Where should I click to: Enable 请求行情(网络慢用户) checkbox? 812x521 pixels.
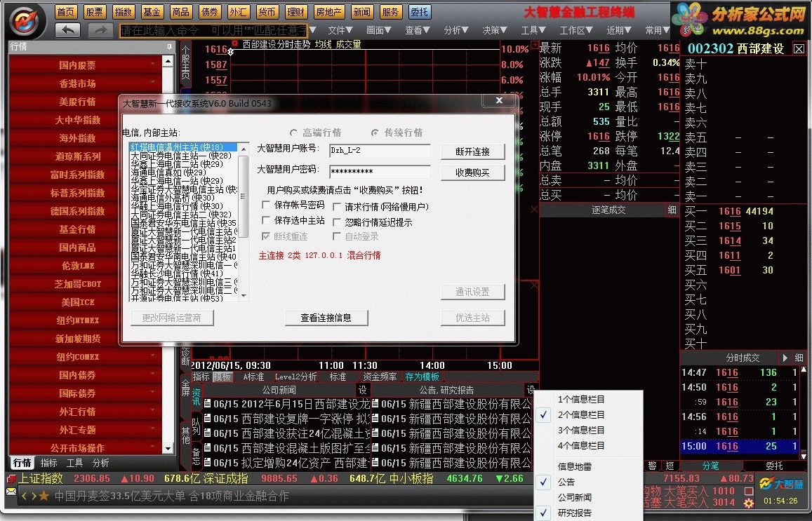pyautogui.click(x=337, y=207)
